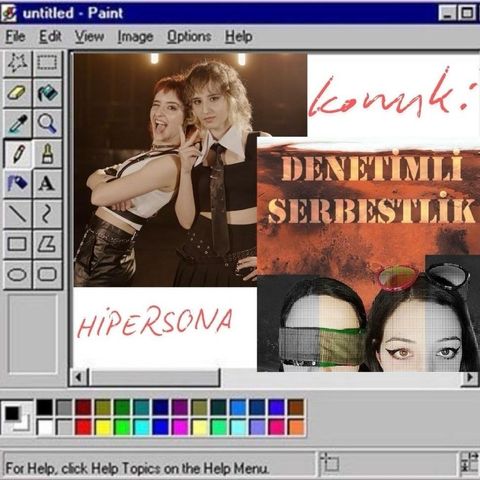Image resolution: width=480 pixels, height=480 pixels.
Task: Pick the navy blue swatch in top row
Action: click(x=160, y=407)
